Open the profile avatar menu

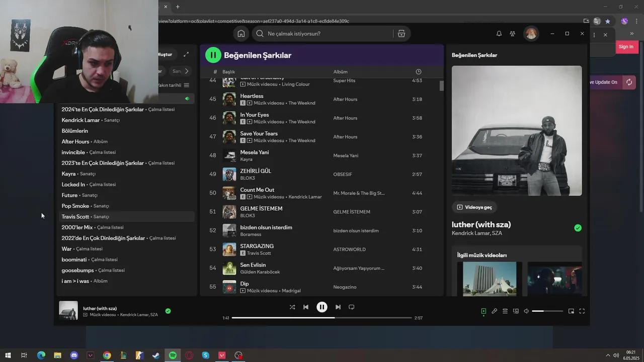(531, 34)
